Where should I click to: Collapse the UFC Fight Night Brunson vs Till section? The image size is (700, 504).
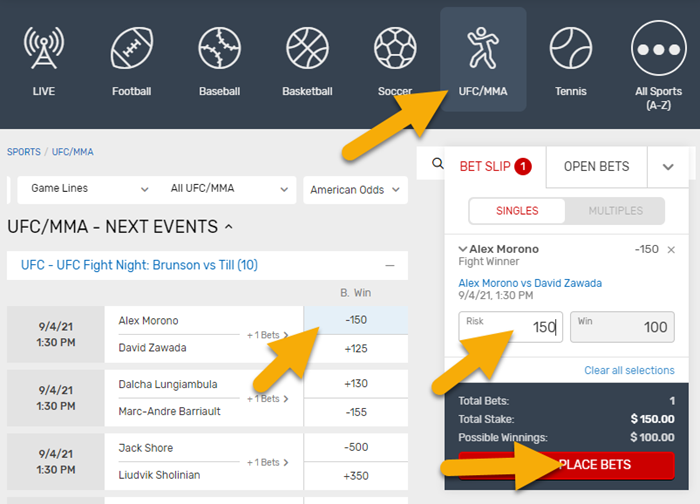pos(389,265)
